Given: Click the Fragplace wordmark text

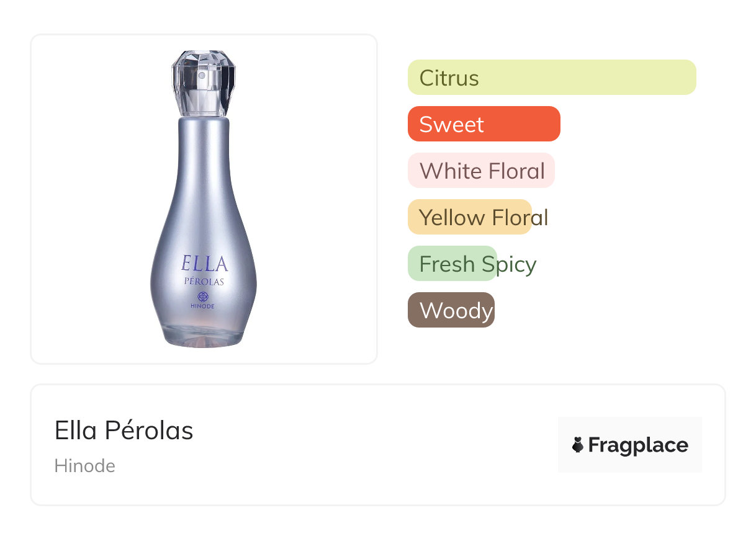Looking at the screenshot, I should click(x=638, y=445).
